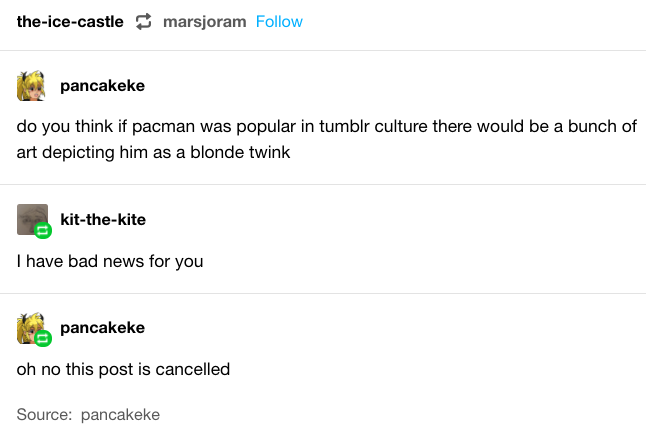Click the line "art depicting him as a blonde twink"

pos(152,154)
